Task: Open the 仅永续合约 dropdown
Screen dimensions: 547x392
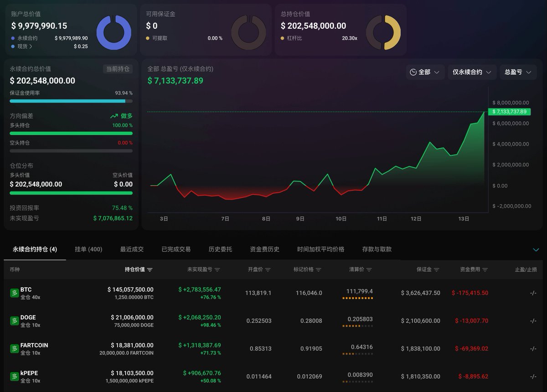Action: 472,72
